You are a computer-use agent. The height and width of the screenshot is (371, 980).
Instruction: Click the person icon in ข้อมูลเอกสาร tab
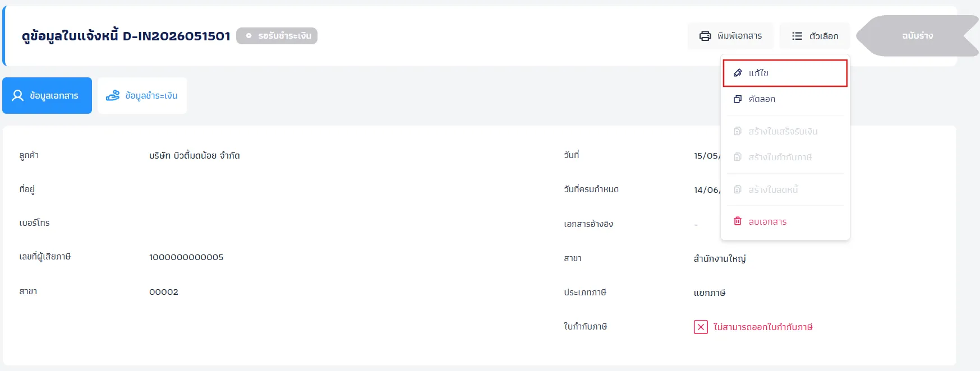point(18,95)
